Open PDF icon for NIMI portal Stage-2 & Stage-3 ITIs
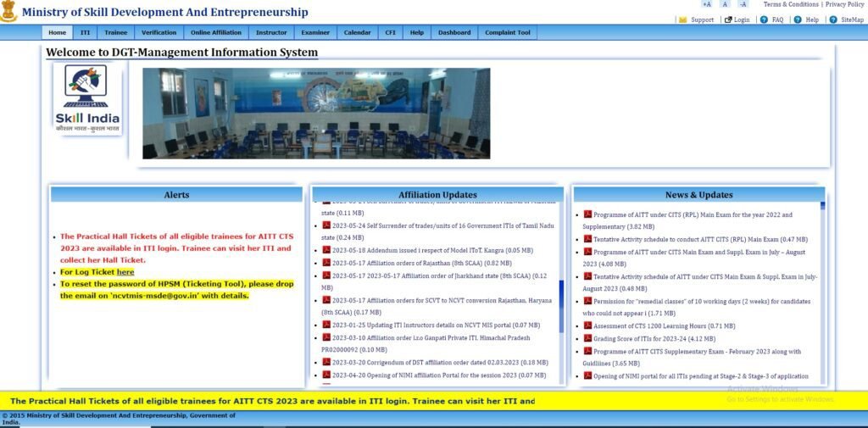 588,375
